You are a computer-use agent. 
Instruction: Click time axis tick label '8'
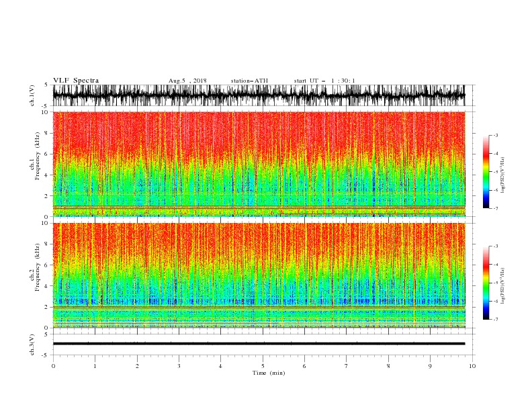tap(388, 366)
